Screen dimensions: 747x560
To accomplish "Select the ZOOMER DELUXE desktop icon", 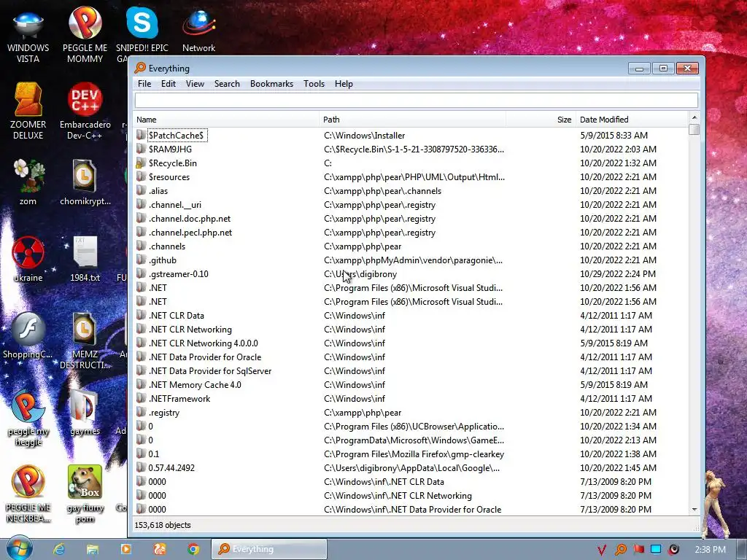I will point(28,111).
